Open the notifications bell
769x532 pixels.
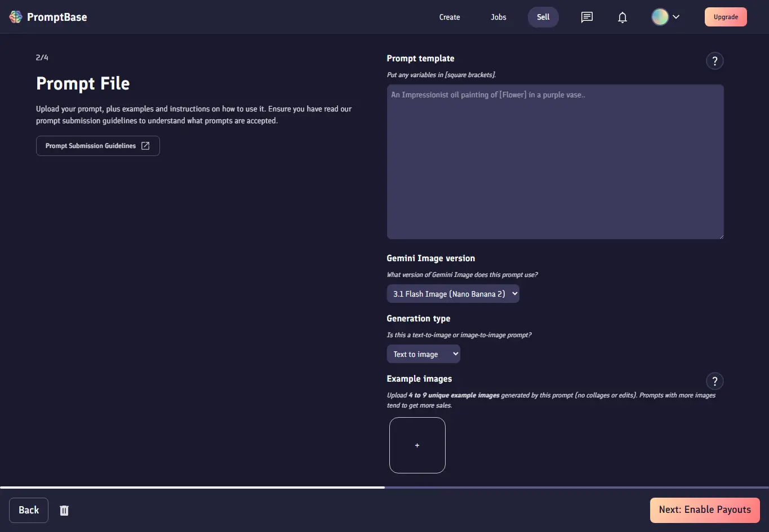coord(623,17)
